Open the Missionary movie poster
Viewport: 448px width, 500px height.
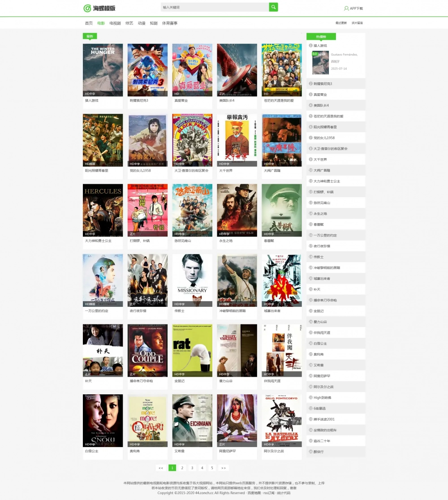pos(192,280)
